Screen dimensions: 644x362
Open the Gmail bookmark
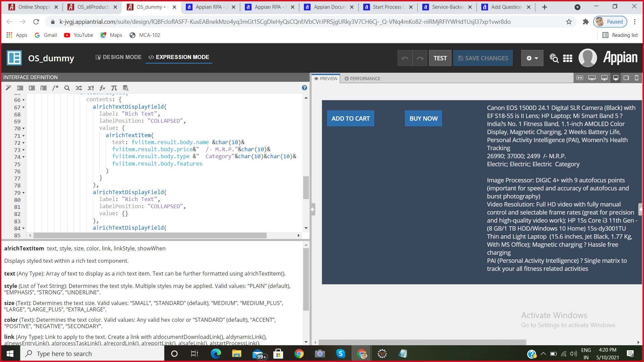coord(46,35)
